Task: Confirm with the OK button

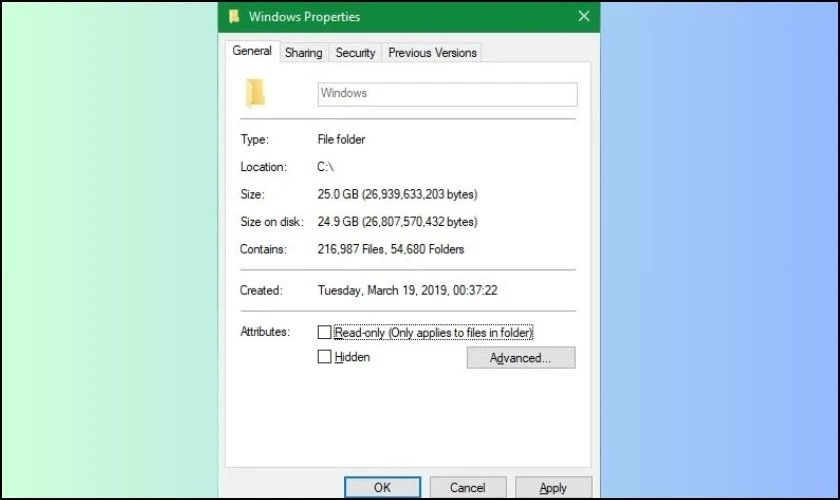Action: point(382,487)
